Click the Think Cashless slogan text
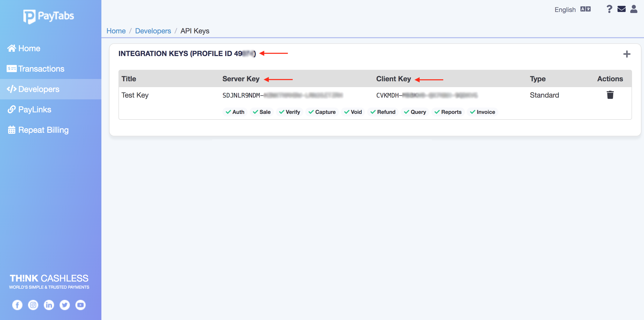The height and width of the screenshot is (320, 644). 49,278
